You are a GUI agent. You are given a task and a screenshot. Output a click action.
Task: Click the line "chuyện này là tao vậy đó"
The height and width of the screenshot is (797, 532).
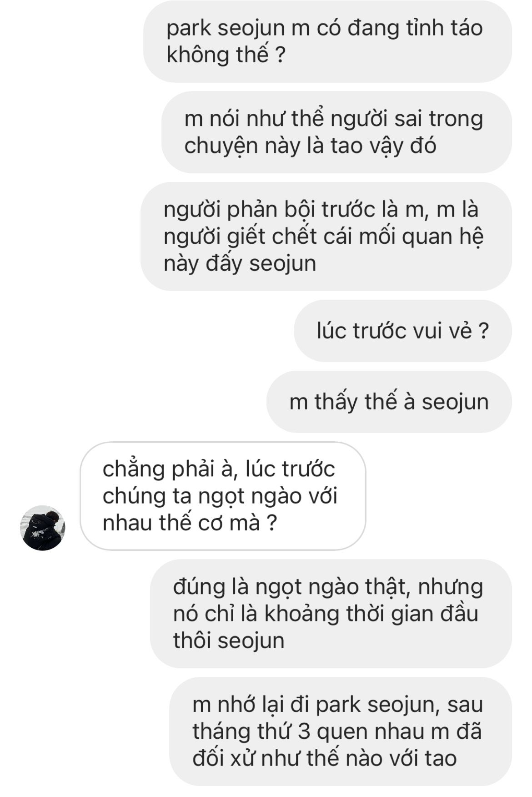point(310,146)
